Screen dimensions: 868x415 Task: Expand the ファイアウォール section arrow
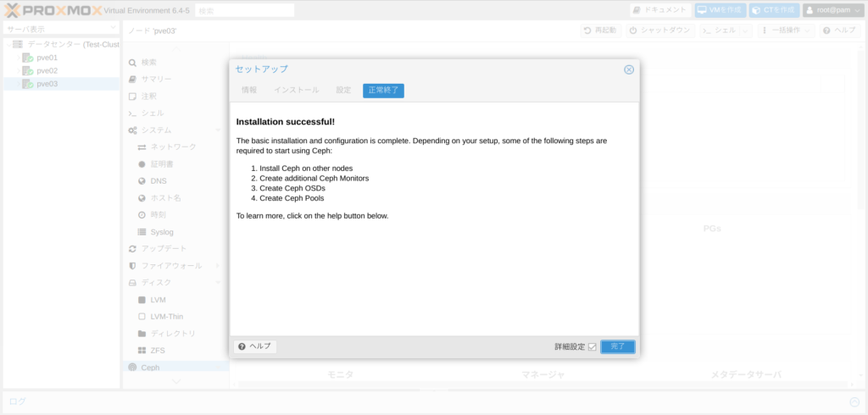(x=218, y=266)
